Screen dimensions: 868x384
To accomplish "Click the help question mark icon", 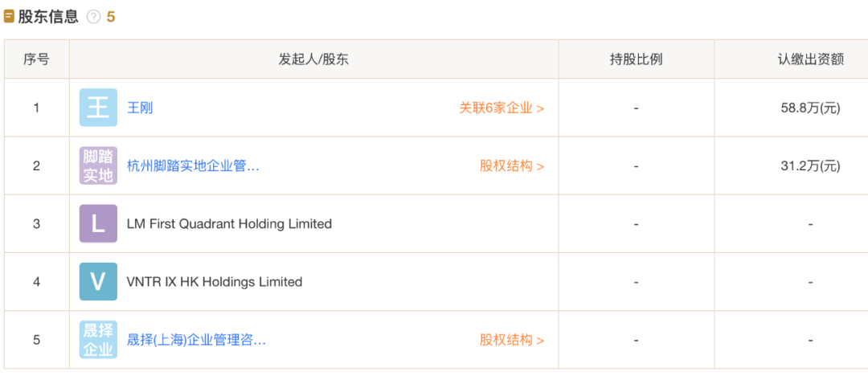I will (x=94, y=16).
